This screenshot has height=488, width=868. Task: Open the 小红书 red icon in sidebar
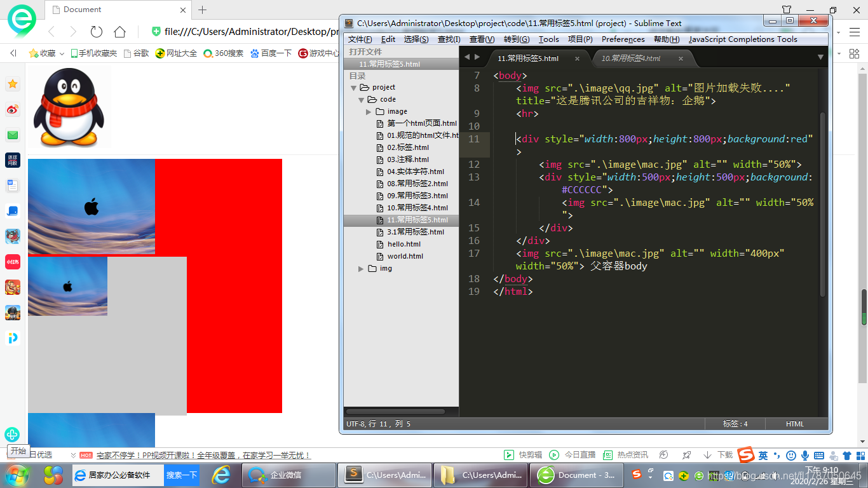click(x=13, y=262)
